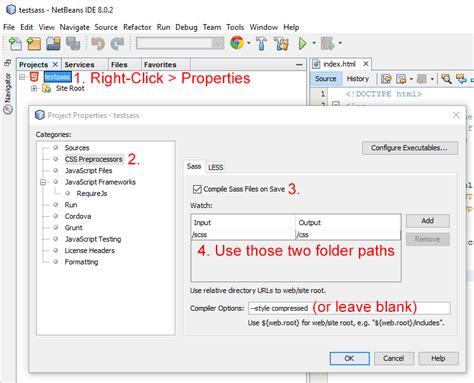The image size is (474, 383).
Task: Open the Debug Project dropdown arrow
Action: coord(340,43)
